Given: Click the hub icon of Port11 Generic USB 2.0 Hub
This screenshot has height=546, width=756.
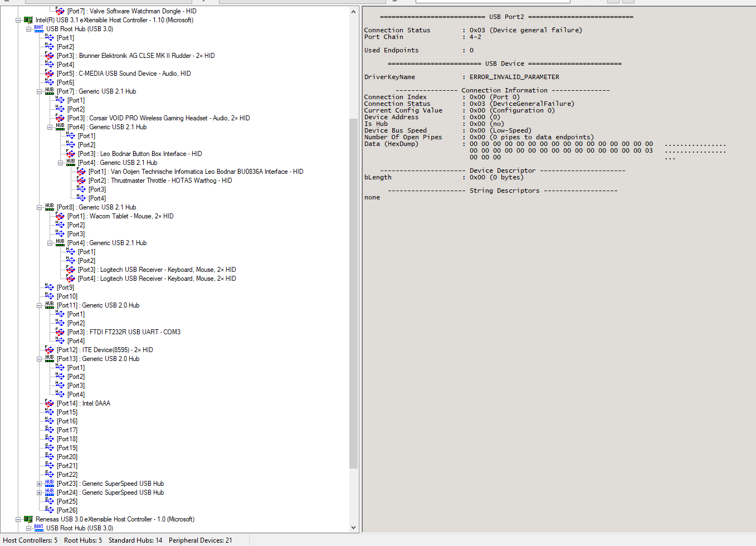Looking at the screenshot, I should point(49,305).
